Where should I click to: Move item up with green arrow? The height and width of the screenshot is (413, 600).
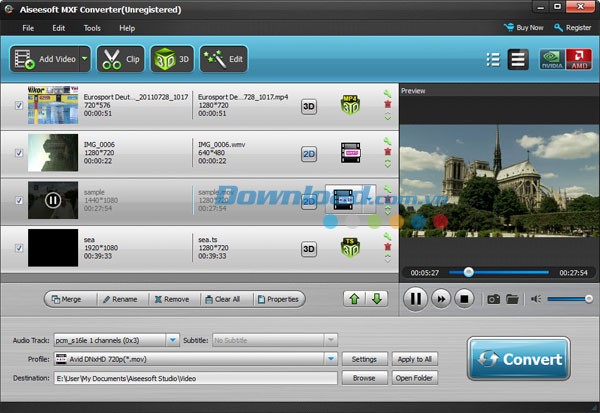[x=354, y=299]
